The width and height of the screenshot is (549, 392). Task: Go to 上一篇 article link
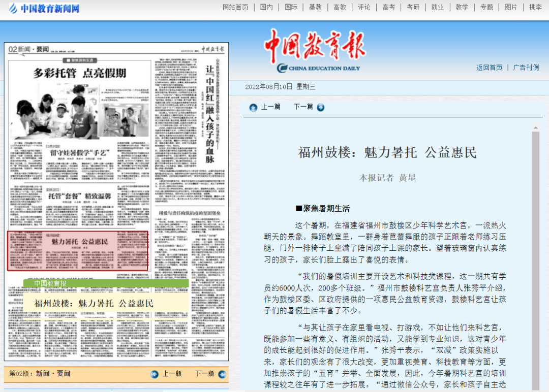coord(270,107)
